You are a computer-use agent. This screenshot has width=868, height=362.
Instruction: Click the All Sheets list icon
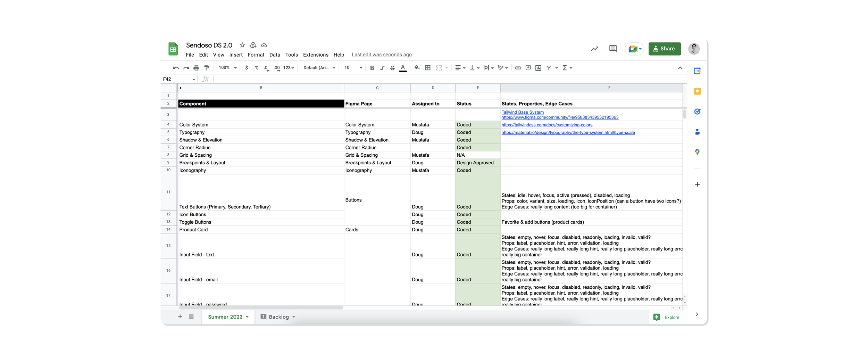[191, 316]
